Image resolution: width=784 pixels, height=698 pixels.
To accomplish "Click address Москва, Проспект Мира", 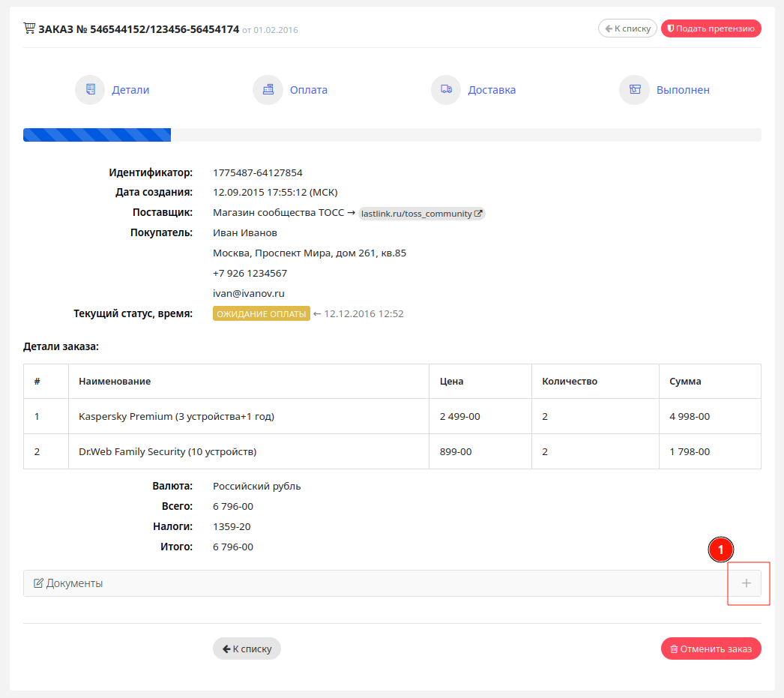I will click(310, 253).
